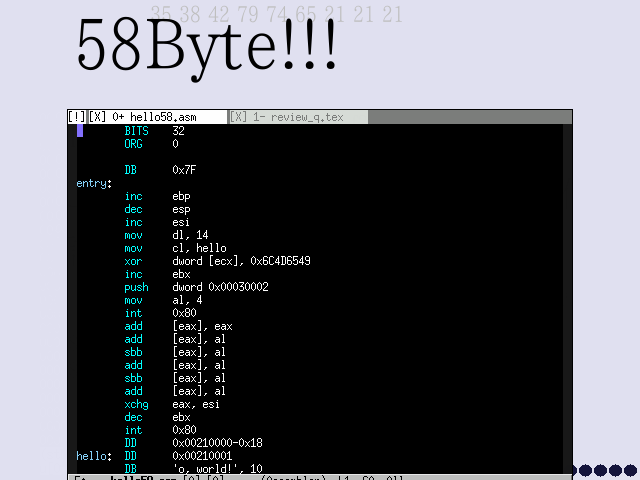Place cursor on the entry: label
The height and width of the screenshot is (480, 640).
pyautogui.click(x=94, y=183)
